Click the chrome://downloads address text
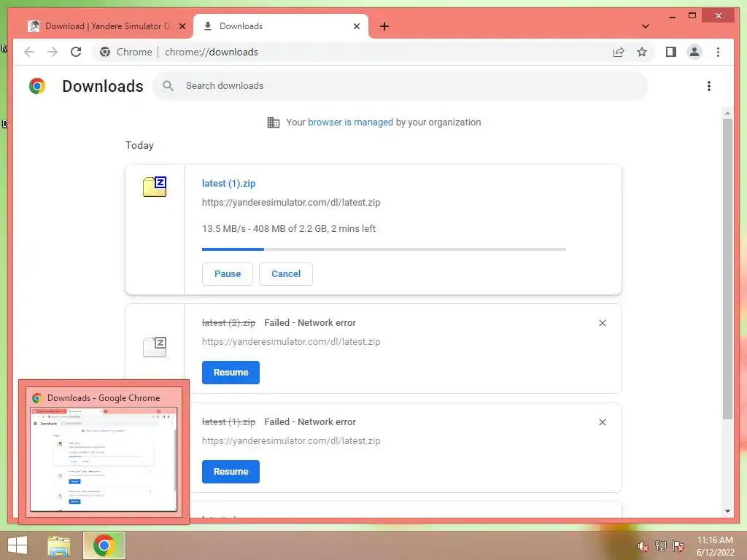 click(x=212, y=52)
